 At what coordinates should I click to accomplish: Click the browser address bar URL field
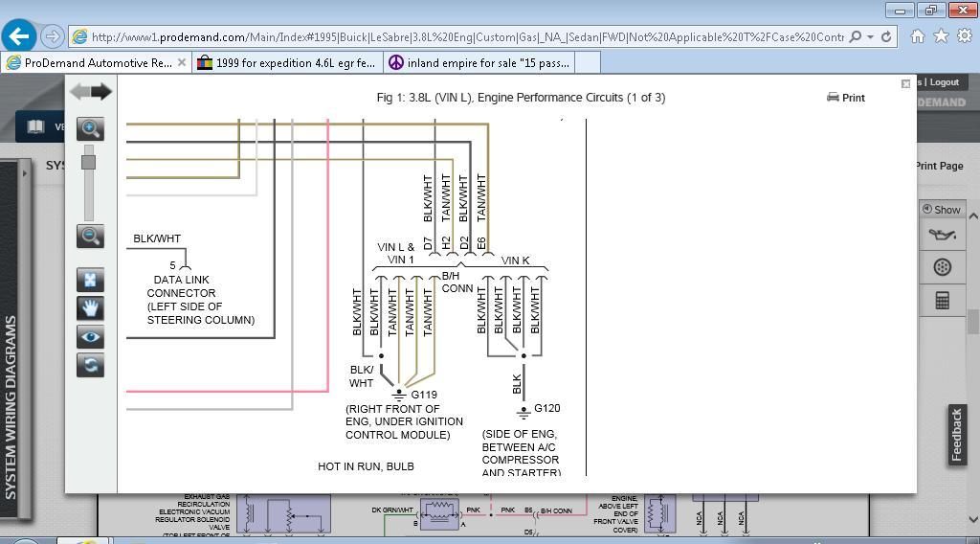459,37
